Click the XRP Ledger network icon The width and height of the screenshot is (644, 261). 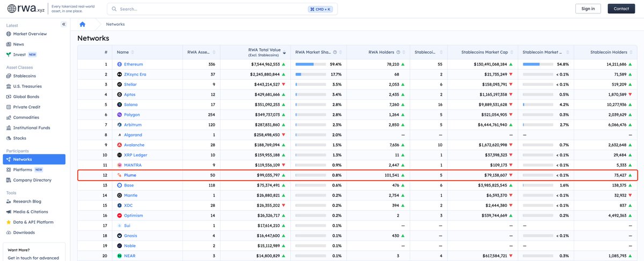click(120, 155)
